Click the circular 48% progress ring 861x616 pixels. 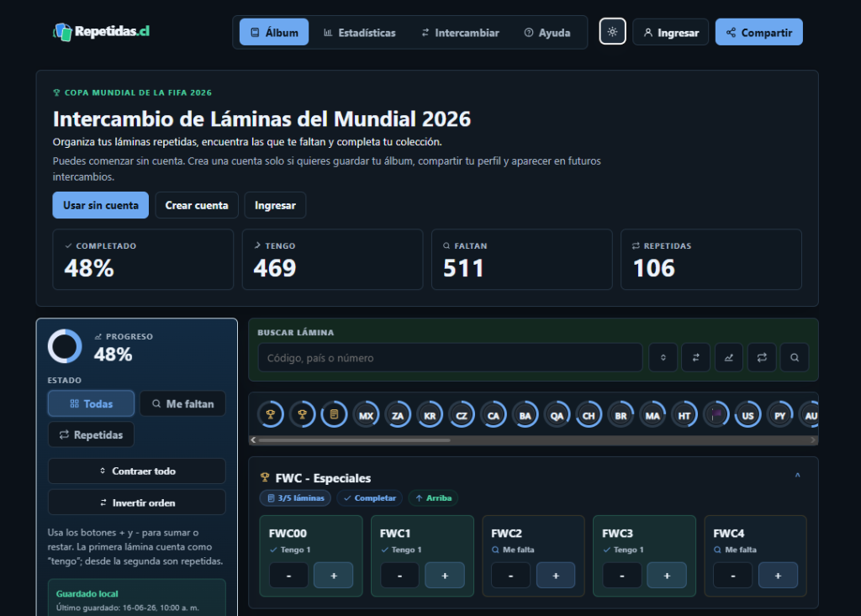(x=65, y=346)
